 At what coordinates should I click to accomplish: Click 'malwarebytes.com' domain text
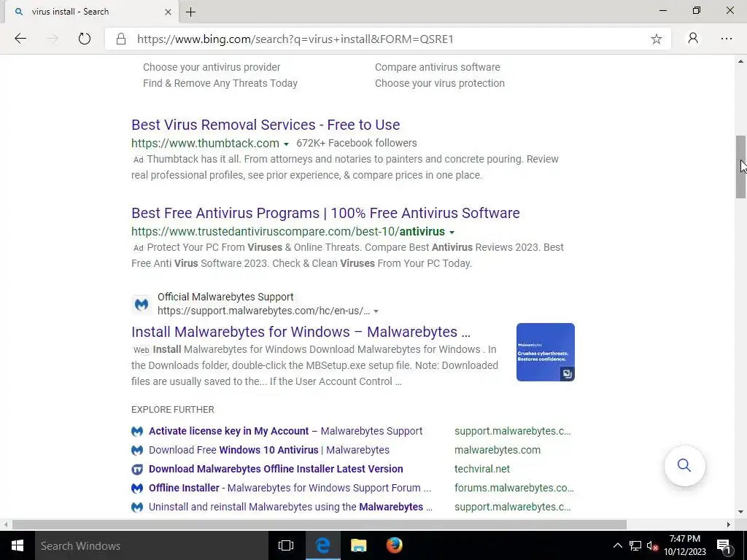498,450
